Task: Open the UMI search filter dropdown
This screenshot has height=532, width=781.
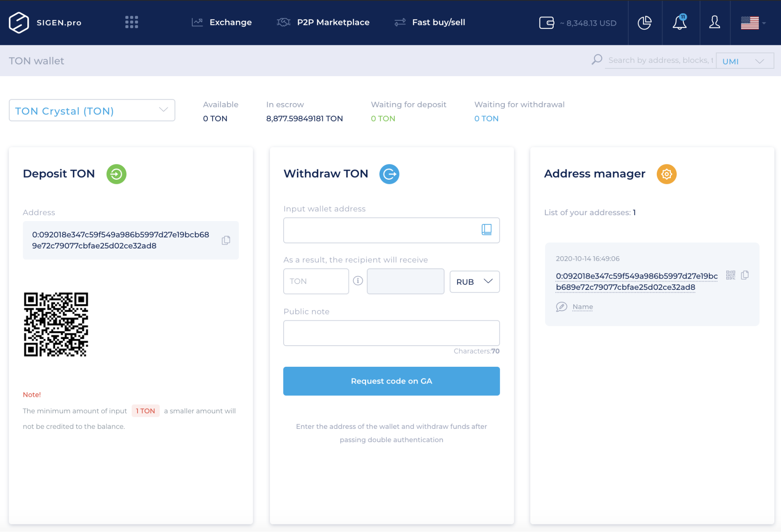Action: tap(744, 61)
